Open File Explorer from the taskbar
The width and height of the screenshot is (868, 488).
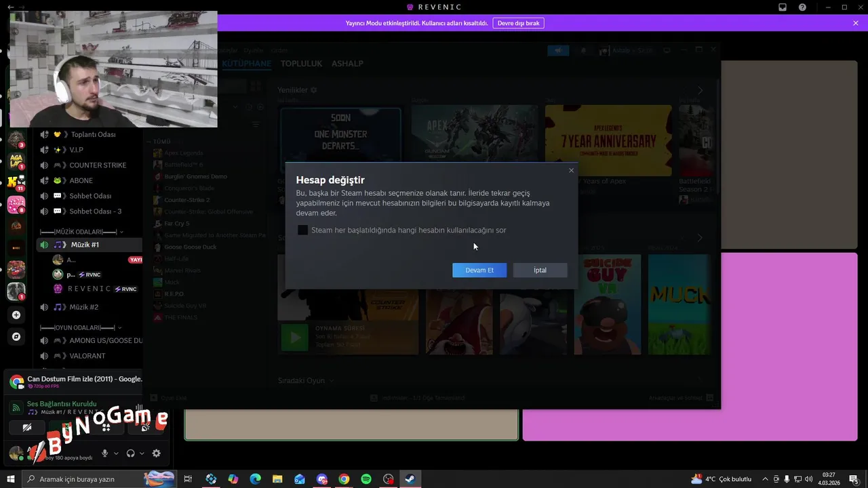[x=277, y=479]
